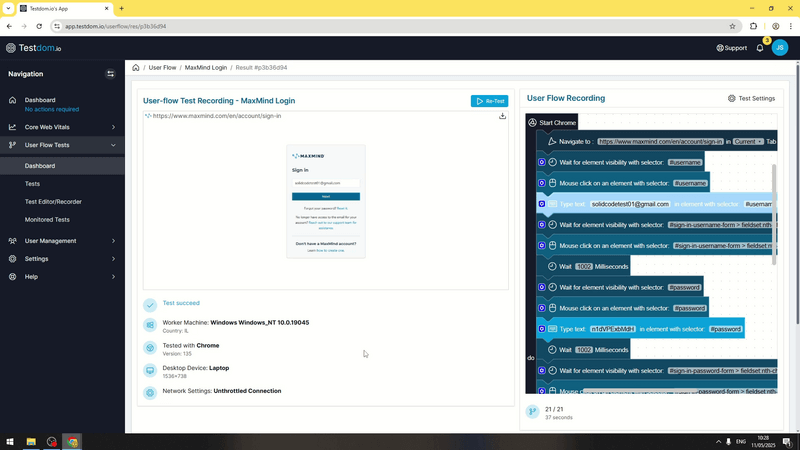Click the URL field in Navigate block

click(x=661, y=141)
